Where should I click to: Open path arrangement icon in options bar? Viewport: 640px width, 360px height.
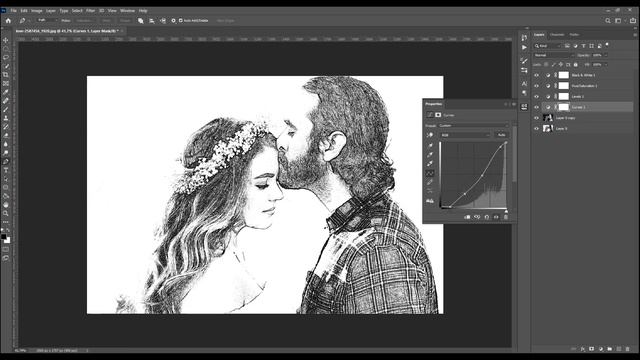click(162, 20)
